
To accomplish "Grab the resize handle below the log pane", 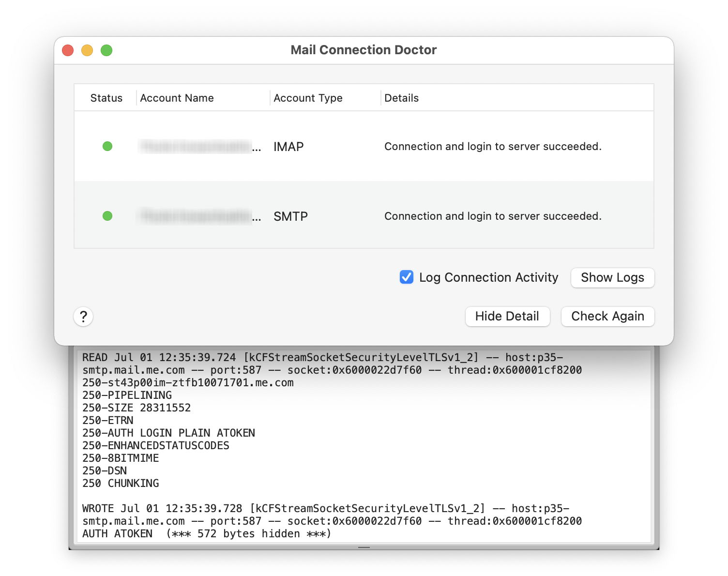I will (x=364, y=547).
